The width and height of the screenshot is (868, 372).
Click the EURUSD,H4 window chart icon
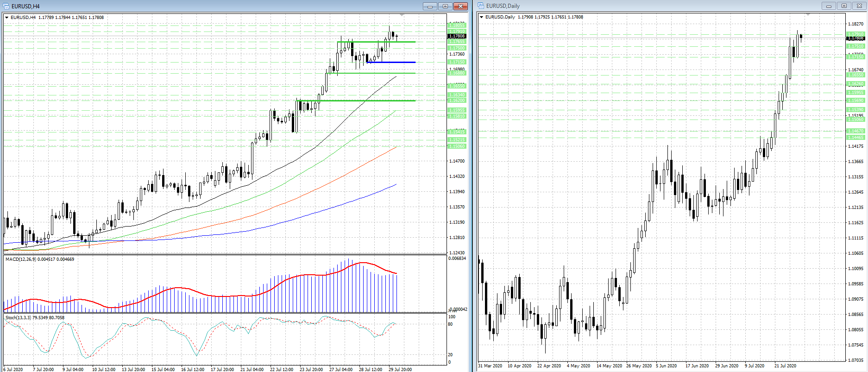tap(6, 6)
